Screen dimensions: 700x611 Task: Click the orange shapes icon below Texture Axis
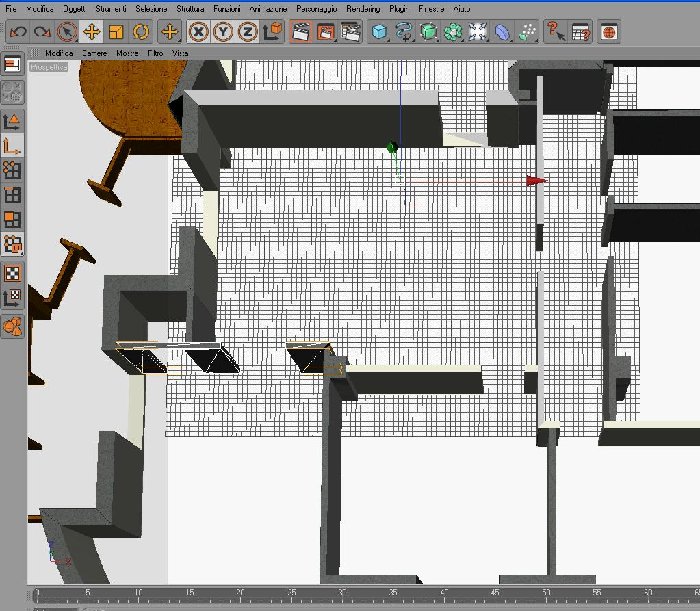tap(12, 326)
